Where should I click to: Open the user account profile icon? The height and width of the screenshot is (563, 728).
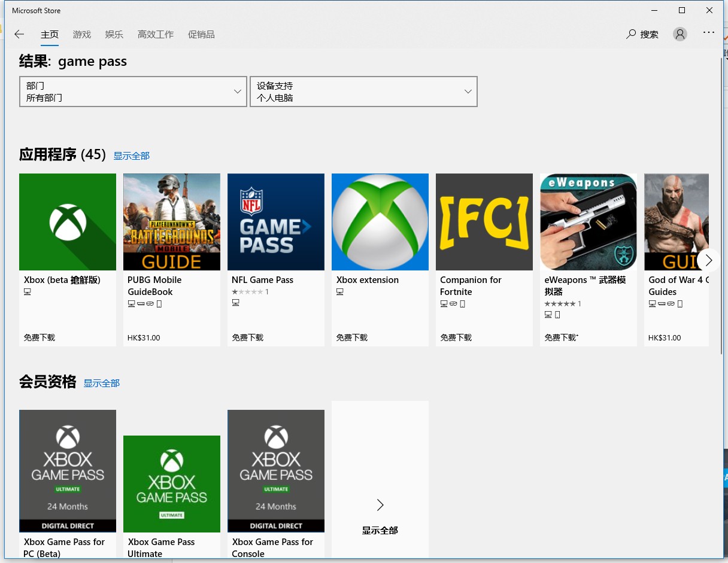(680, 34)
